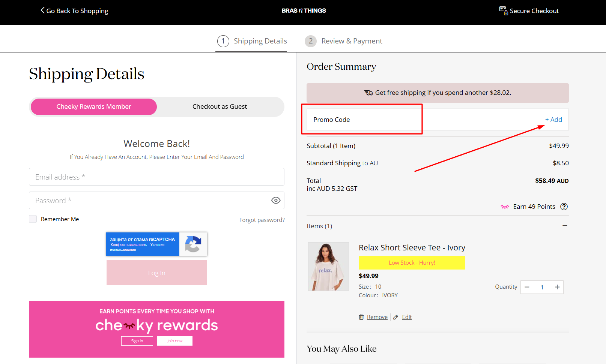The height and width of the screenshot is (364, 606).
Task: Focus the Email address field
Action: pyautogui.click(x=156, y=177)
